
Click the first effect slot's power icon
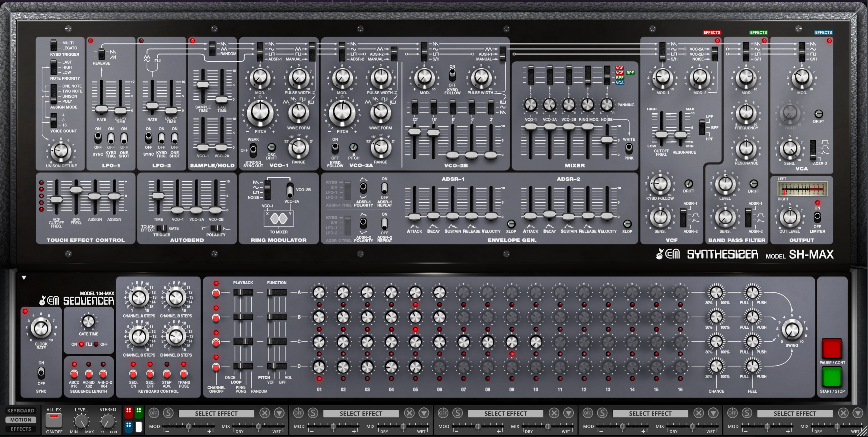point(154,413)
